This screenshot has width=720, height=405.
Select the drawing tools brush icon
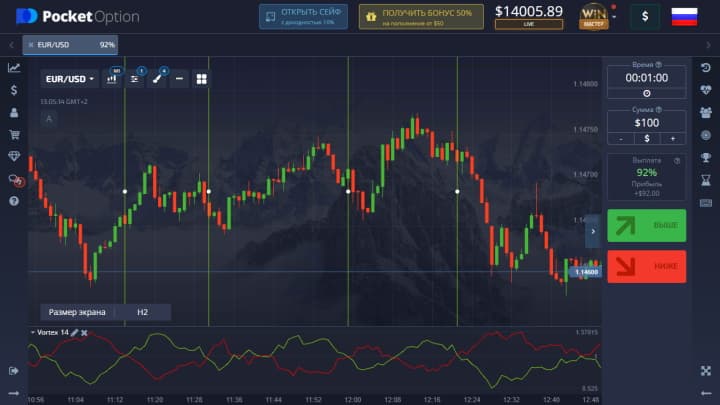pyautogui.click(x=157, y=78)
